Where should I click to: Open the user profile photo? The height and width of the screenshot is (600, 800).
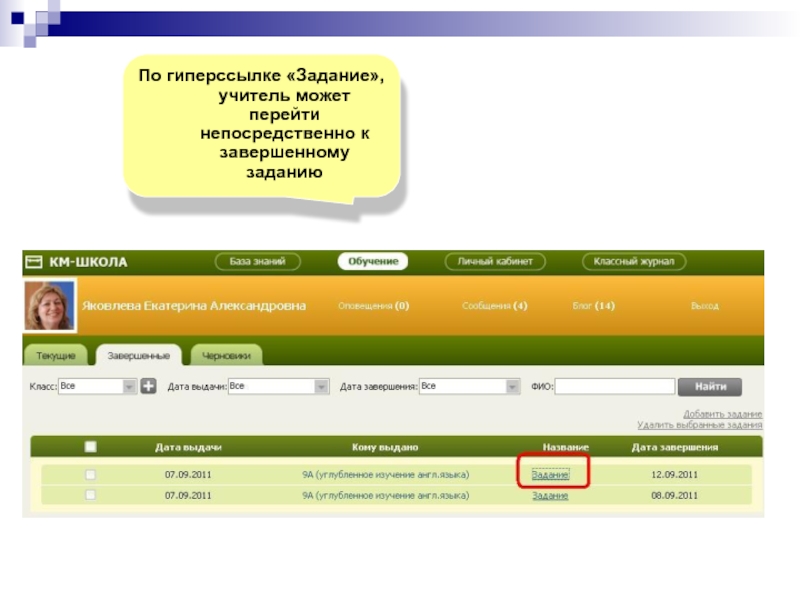click(x=49, y=306)
